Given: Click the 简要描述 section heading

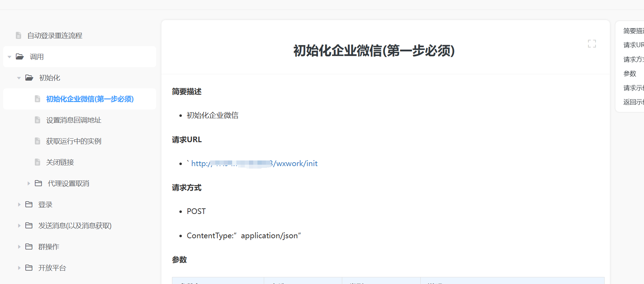Looking at the screenshot, I should (x=187, y=91).
